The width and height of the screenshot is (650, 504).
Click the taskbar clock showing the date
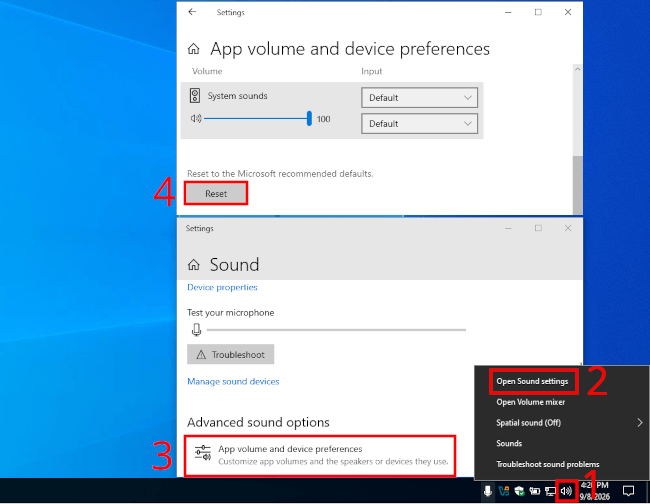tap(594, 491)
